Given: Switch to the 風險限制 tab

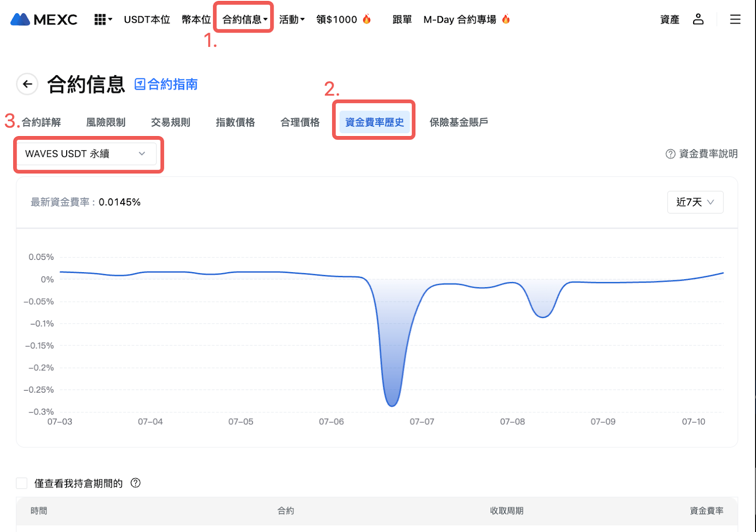Looking at the screenshot, I should pos(106,122).
